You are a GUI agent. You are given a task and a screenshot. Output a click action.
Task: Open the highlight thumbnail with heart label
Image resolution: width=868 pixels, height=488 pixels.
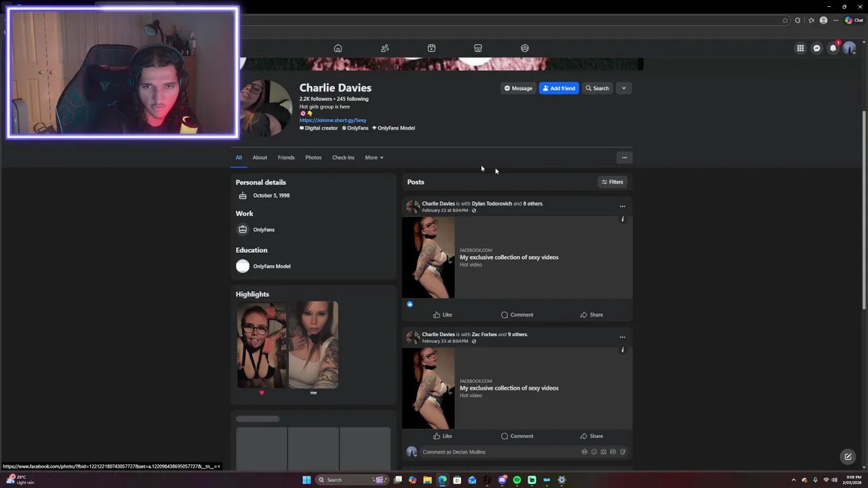point(262,345)
